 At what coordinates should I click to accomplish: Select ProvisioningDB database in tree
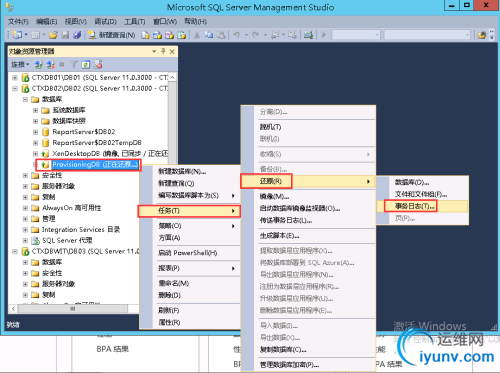(x=95, y=165)
